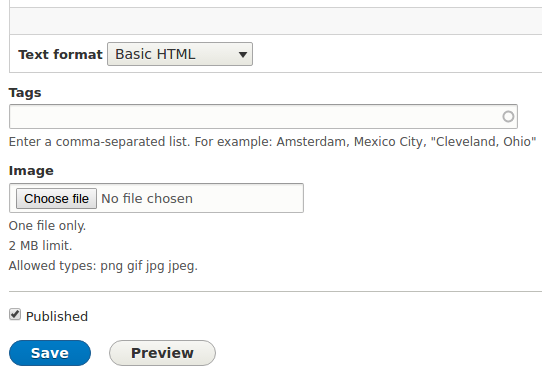Click the 'Text format' label
Viewport: 542px width, 383px height.
60,54
